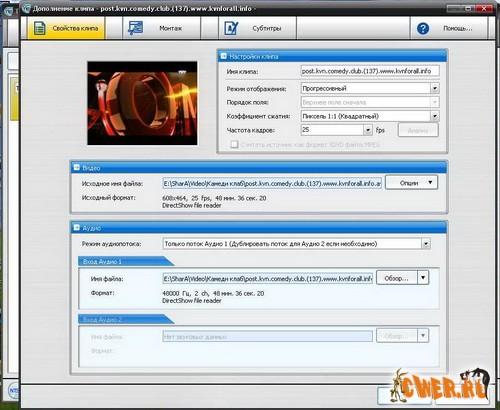This screenshot has height=410, width=500.
Task: Close the Дополнение клипа dialog window
Action: pos(484,8)
